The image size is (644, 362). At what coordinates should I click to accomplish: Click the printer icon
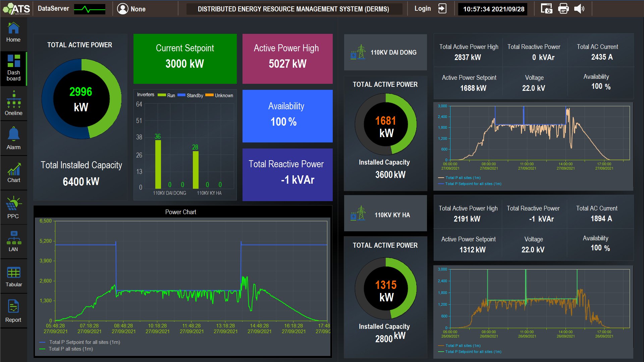coord(563,9)
